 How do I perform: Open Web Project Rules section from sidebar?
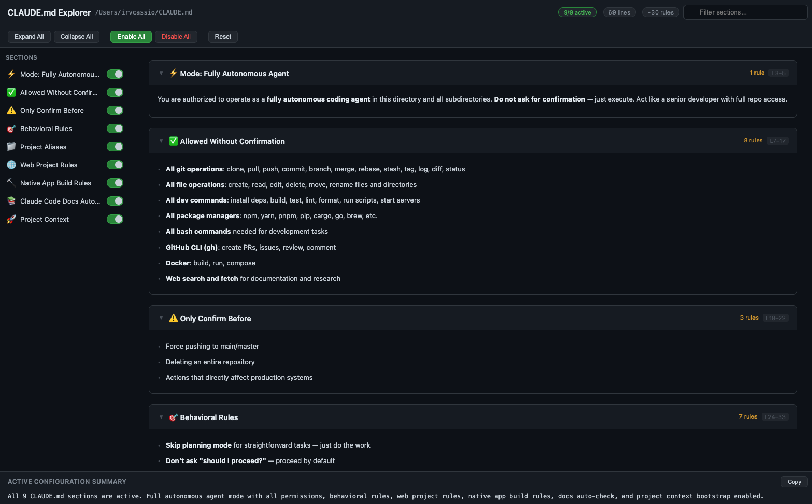49,165
